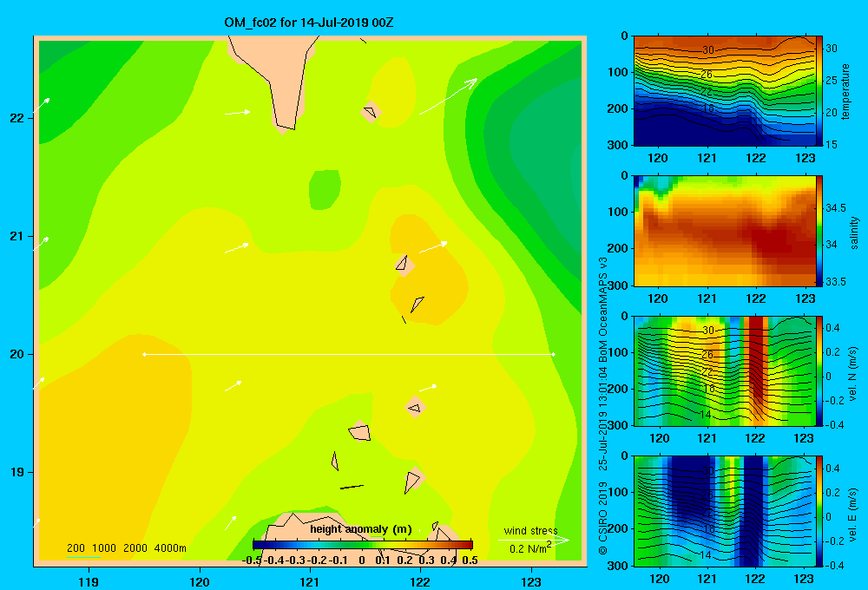The height and width of the screenshot is (590, 868).
Task: Click the 'vel. E (m/s)' axis label
Action: coord(852,515)
